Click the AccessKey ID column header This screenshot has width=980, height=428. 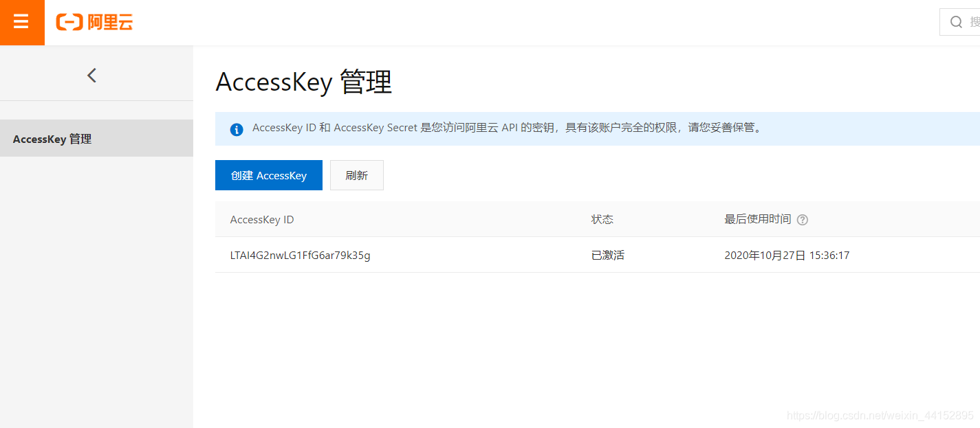point(262,220)
